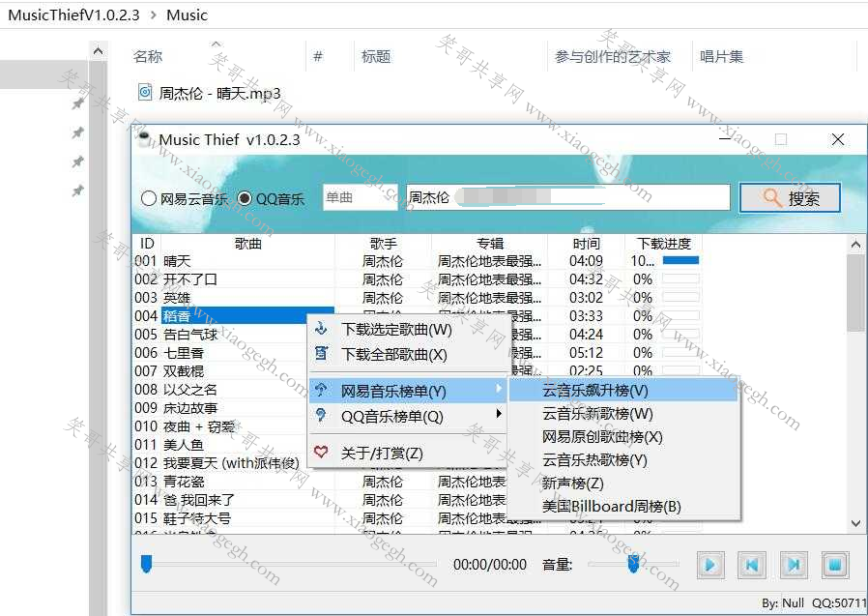Click the search magnifier button 搜索
This screenshot has height=616, width=868.
790,198
